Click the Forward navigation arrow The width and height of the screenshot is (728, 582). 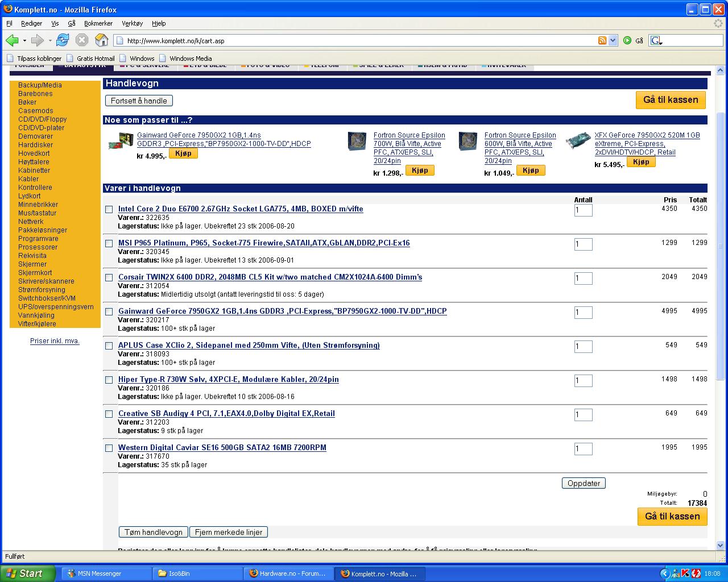38,40
